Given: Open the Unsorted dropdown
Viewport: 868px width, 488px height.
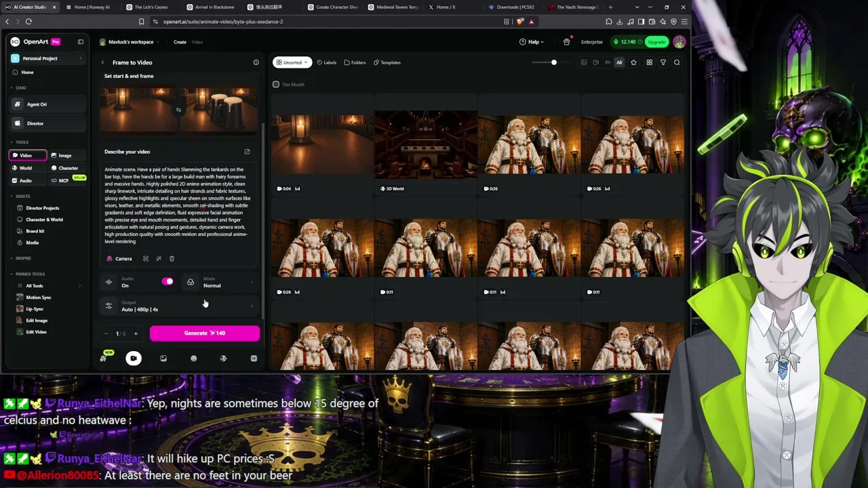Looking at the screenshot, I should pyautogui.click(x=292, y=62).
